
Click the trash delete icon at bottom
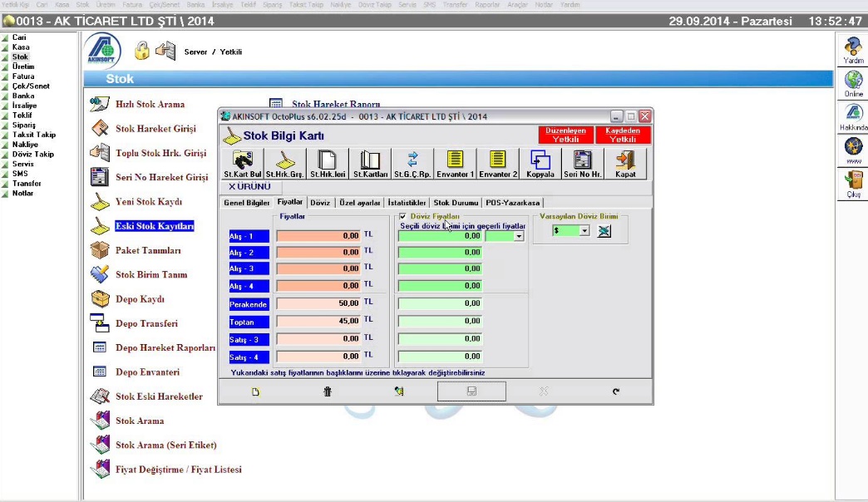click(328, 391)
